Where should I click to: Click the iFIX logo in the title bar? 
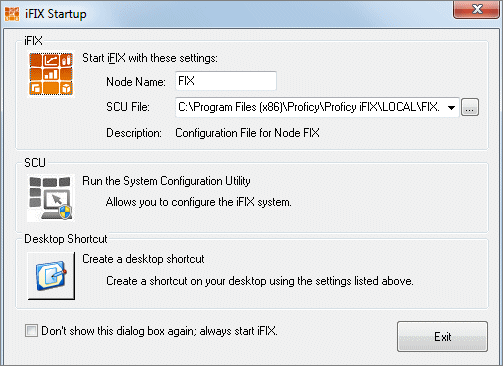[x=12, y=14]
